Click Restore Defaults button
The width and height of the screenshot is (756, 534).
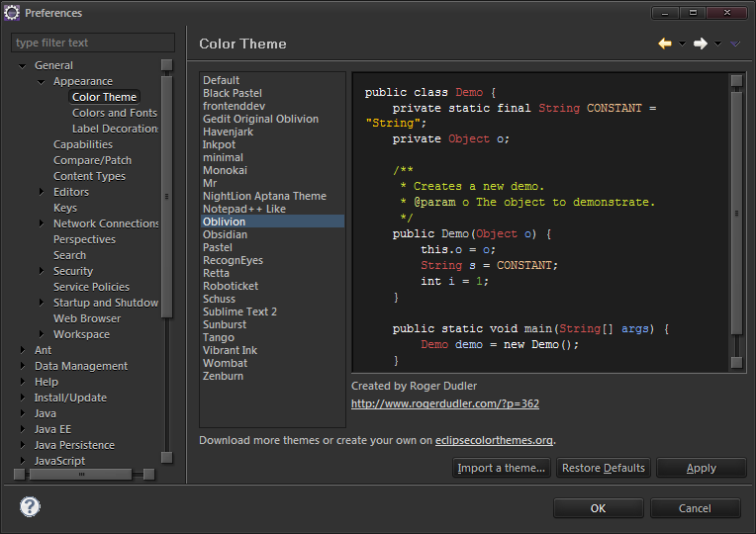click(604, 468)
